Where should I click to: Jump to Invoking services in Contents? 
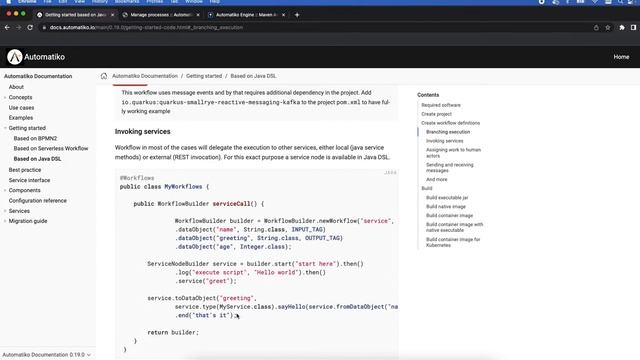coord(444,141)
